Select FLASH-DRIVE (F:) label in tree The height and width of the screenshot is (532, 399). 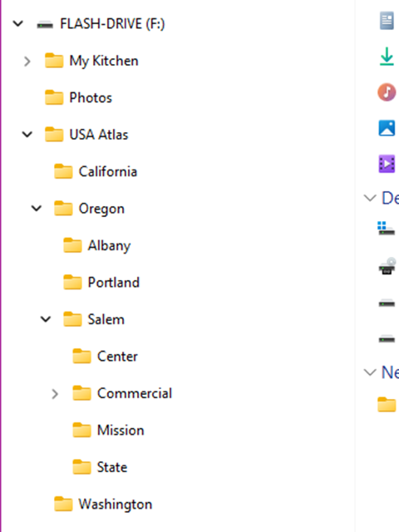112,24
